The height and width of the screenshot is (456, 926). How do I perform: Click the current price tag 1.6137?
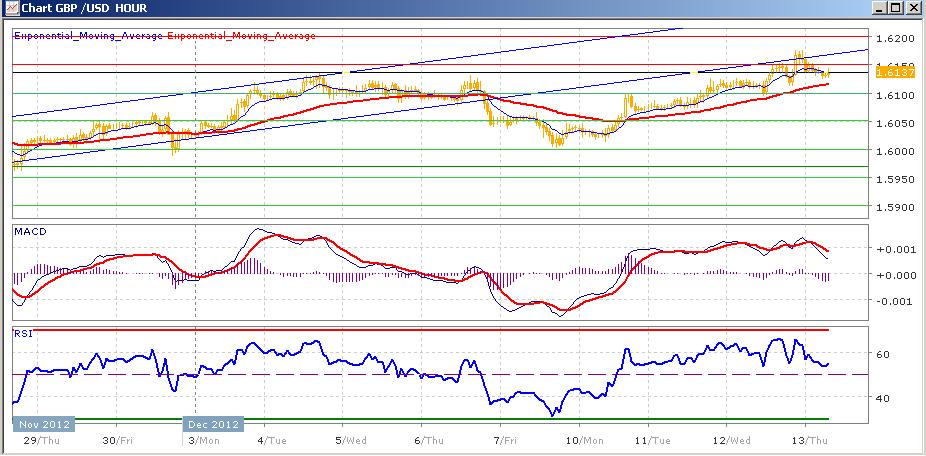tap(890, 71)
